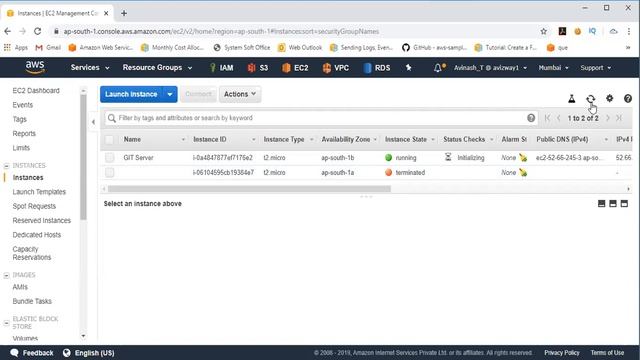This screenshot has width=640, height=360.
Task: Click the Launch Instance button
Action: (131, 94)
